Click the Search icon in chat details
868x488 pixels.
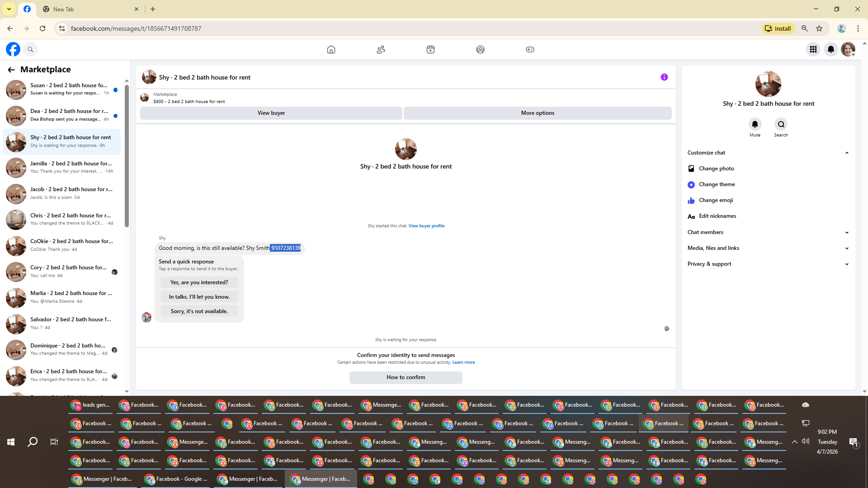pyautogui.click(x=781, y=124)
